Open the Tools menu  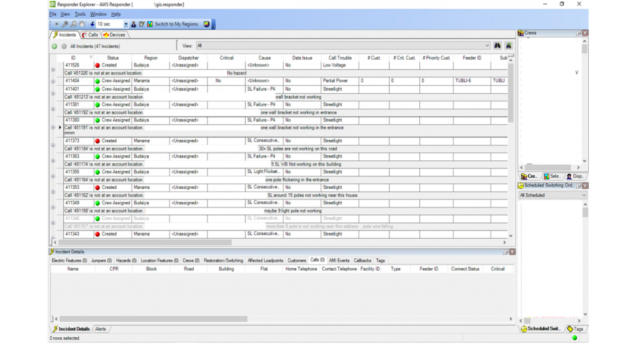pos(79,14)
